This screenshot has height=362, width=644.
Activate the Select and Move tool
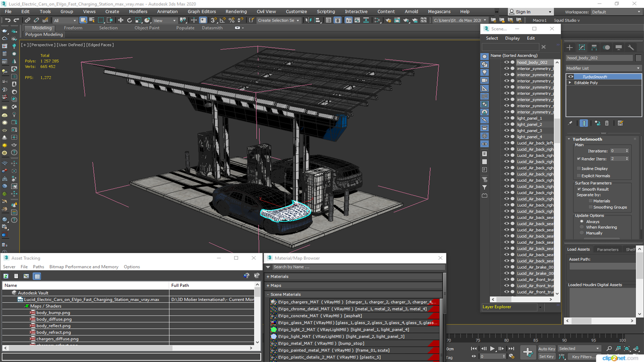(x=121, y=20)
